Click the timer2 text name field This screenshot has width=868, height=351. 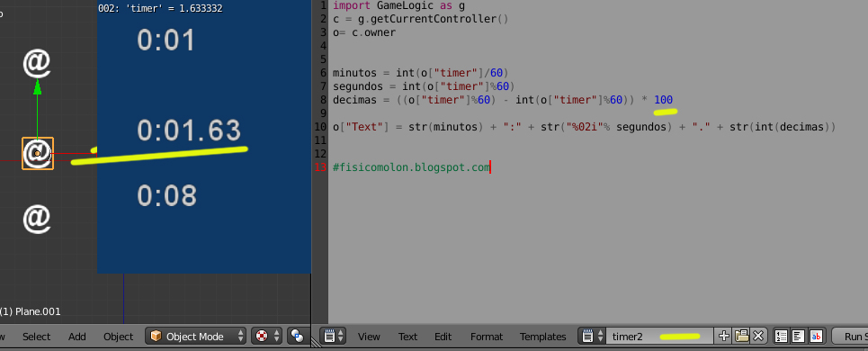(x=658, y=336)
